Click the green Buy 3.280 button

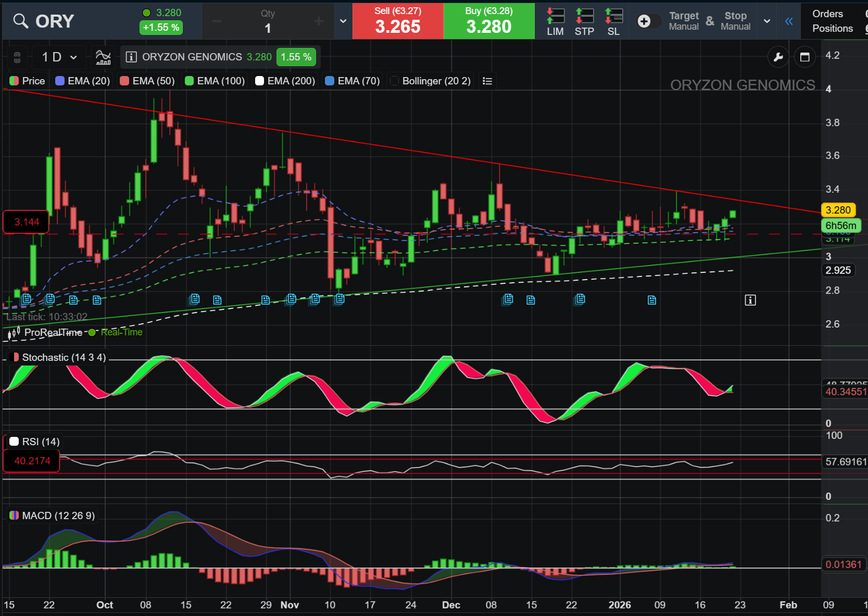[x=489, y=21]
